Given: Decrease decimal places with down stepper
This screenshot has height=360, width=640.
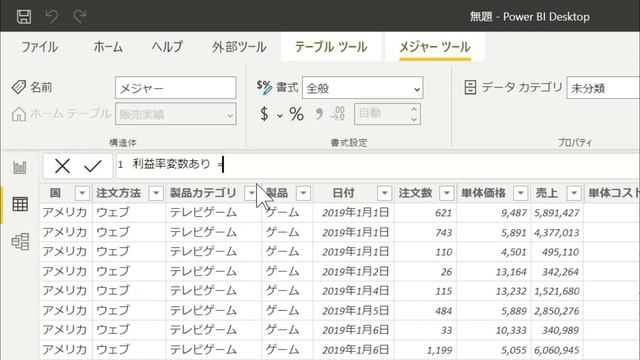Looking at the screenshot, I should (x=414, y=119).
